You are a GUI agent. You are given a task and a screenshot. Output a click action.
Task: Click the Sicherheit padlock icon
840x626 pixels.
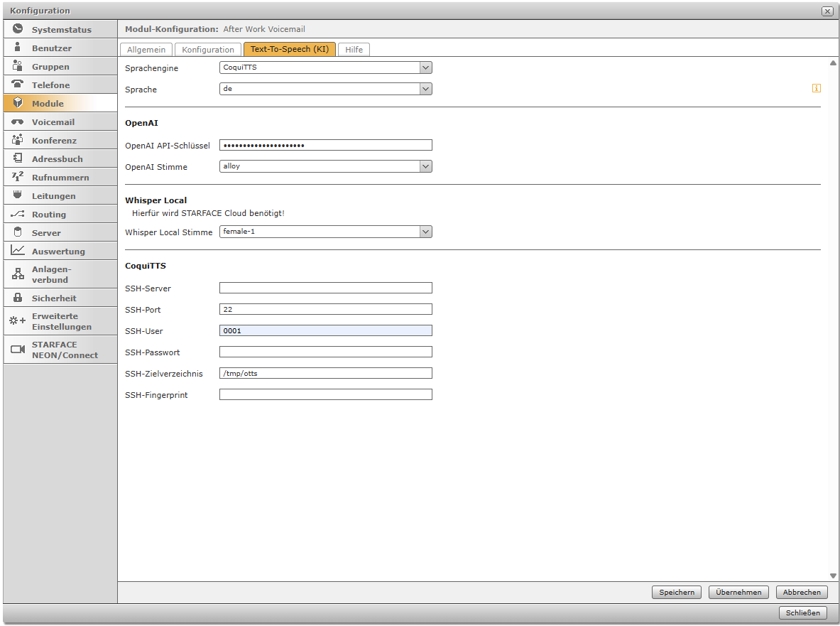(x=18, y=298)
